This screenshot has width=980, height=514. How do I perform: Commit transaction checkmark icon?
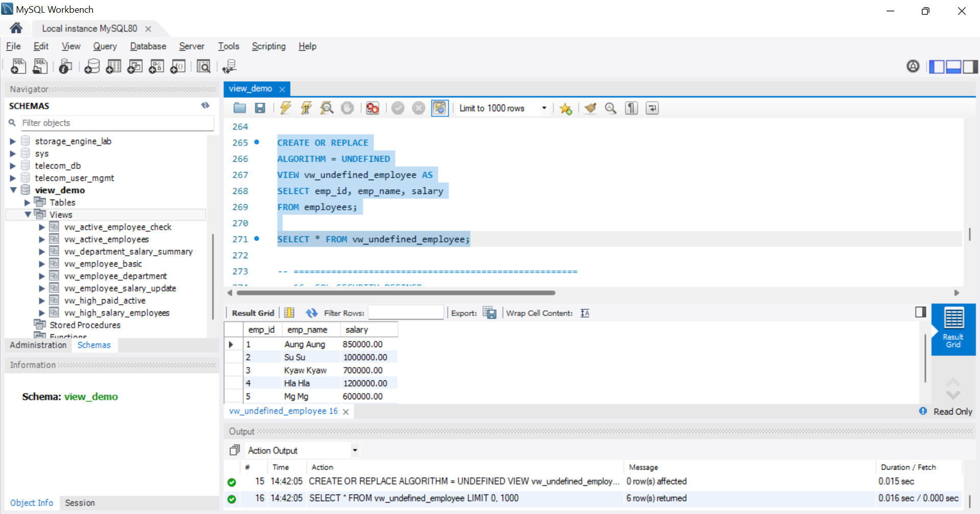[x=398, y=108]
